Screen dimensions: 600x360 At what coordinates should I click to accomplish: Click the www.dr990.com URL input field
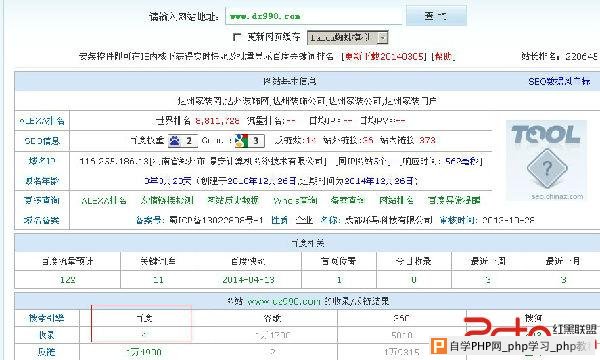tap(314, 16)
